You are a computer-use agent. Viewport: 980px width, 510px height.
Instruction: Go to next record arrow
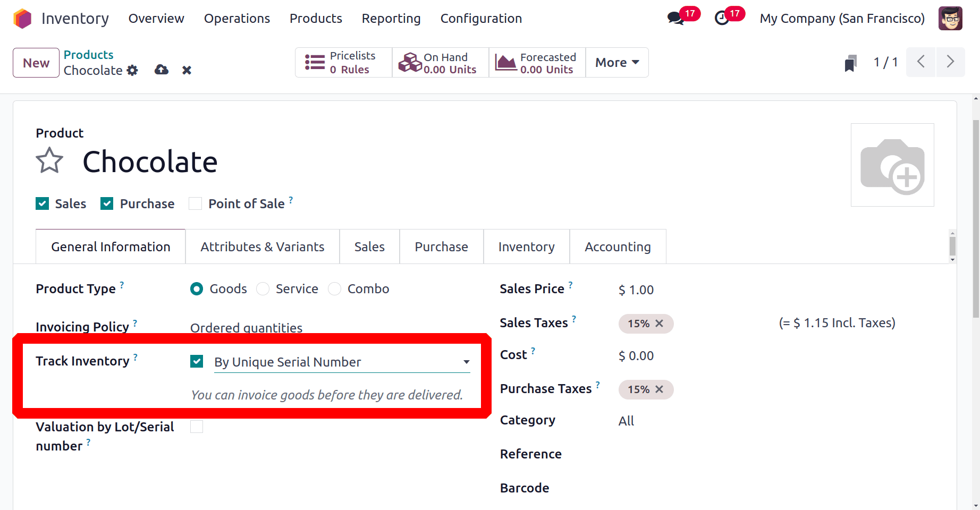[x=950, y=62]
